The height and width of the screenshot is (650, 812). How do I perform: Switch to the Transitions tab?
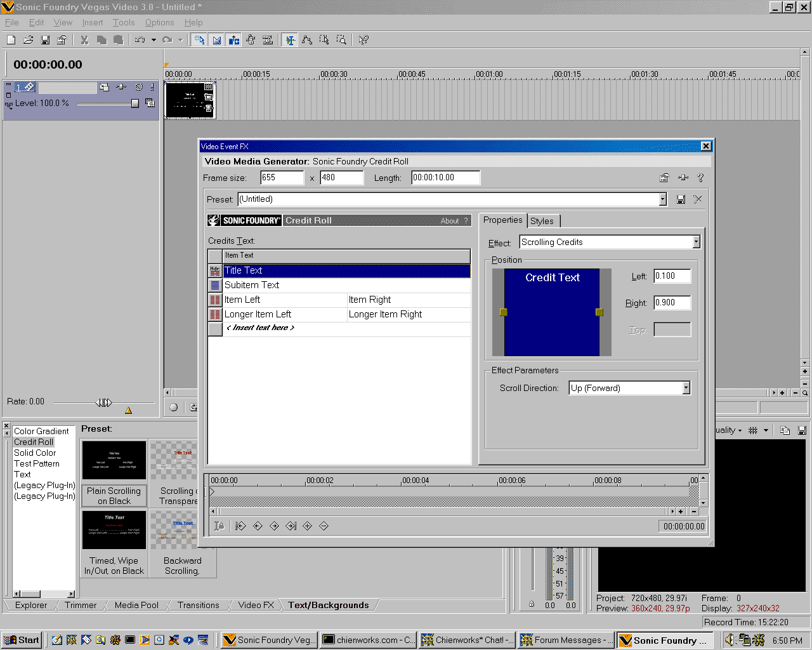pyautogui.click(x=199, y=605)
